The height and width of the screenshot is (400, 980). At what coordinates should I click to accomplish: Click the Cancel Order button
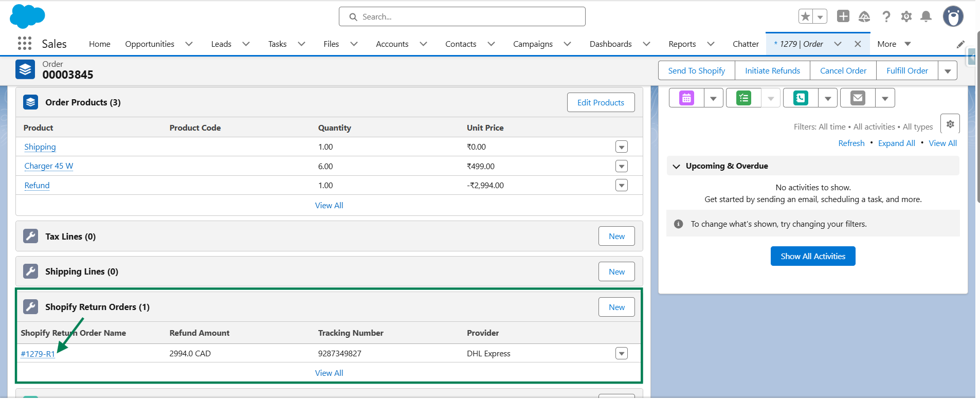pos(843,71)
